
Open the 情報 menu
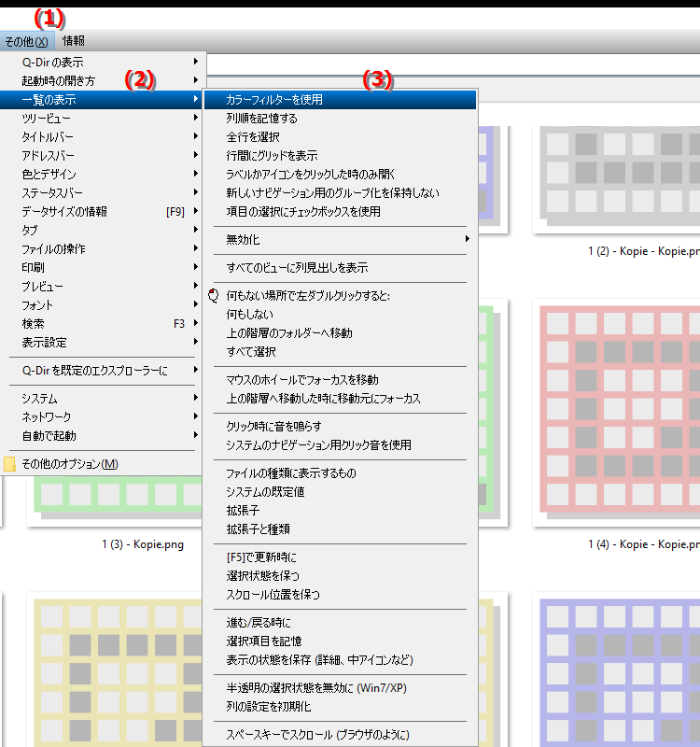click(74, 41)
